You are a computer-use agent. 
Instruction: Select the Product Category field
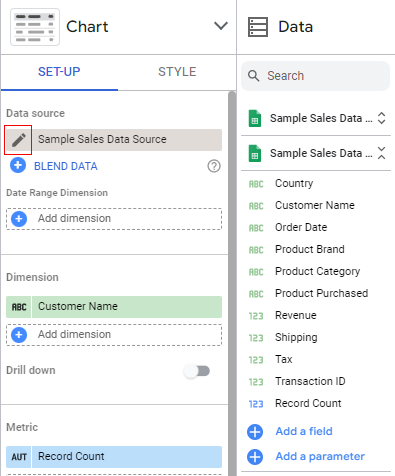317,272
